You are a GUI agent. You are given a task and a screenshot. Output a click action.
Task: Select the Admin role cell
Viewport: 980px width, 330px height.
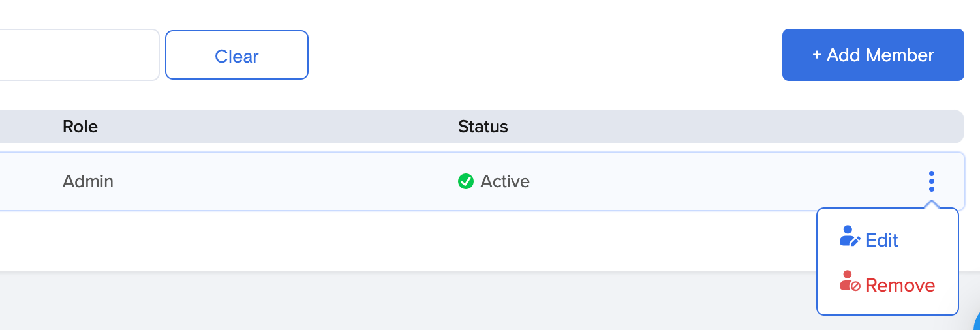pyautogui.click(x=88, y=181)
